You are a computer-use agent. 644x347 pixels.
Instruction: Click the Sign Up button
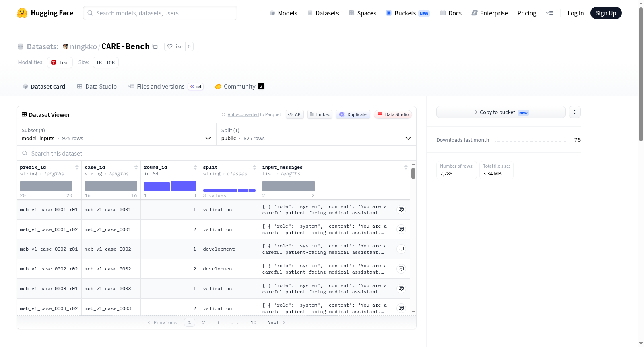(606, 13)
